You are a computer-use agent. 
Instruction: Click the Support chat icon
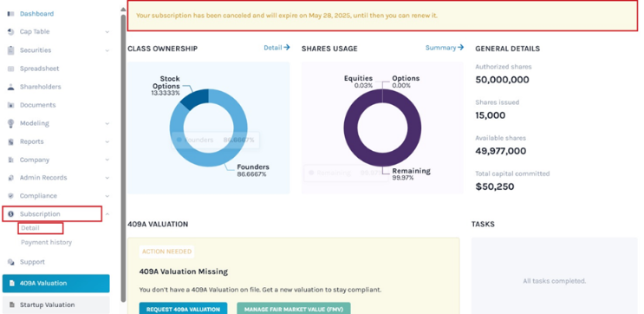10,262
